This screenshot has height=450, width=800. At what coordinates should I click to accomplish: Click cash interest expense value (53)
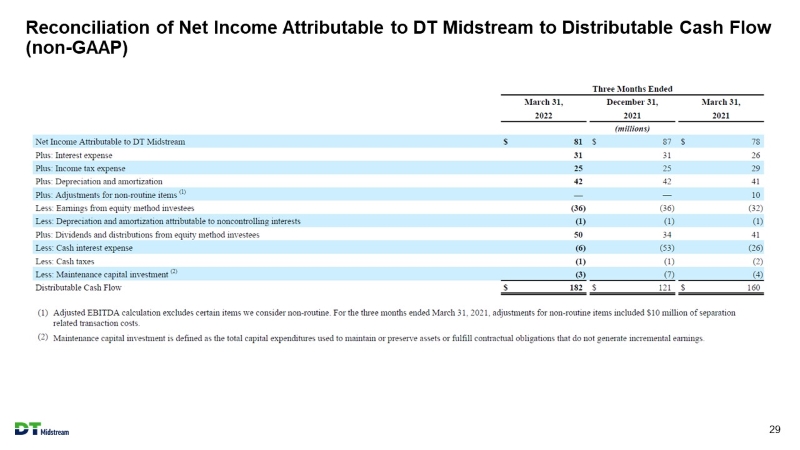[x=667, y=248]
